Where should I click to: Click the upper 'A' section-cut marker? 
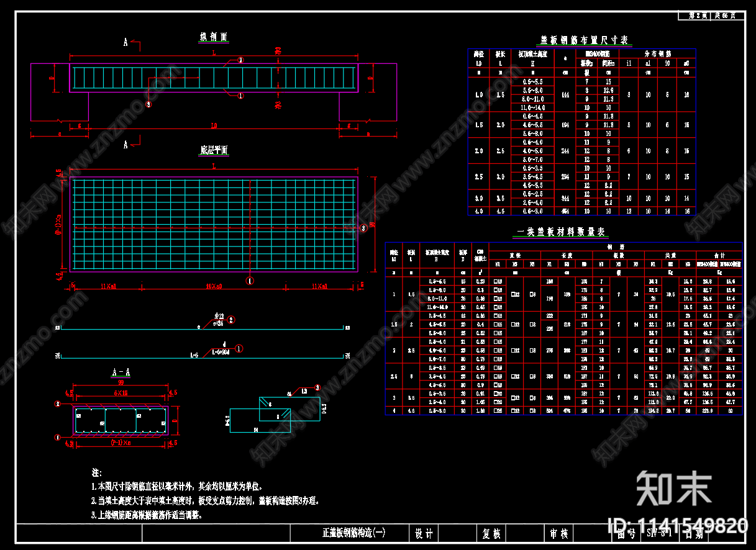tap(125, 43)
